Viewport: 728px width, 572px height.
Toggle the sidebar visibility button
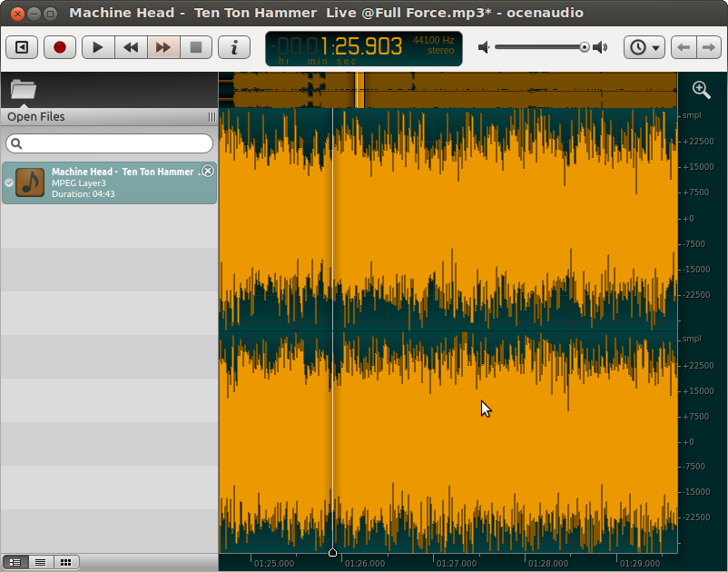(x=22, y=47)
